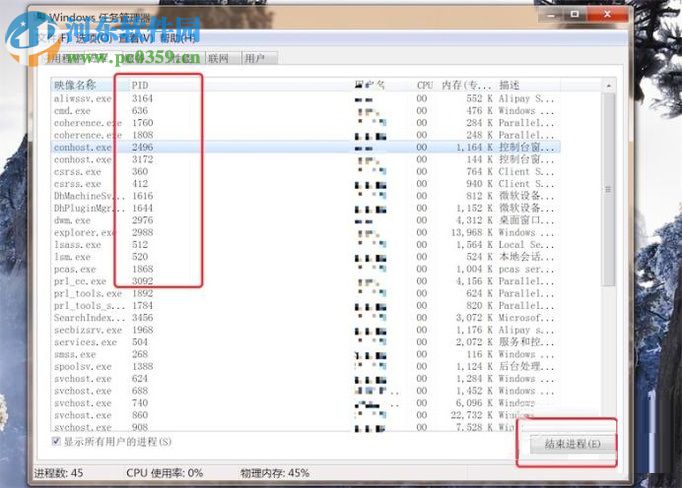The width and height of the screenshot is (682, 488).
Task: Select svchost.exe with PID 688
Action: [x=305, y=391]
